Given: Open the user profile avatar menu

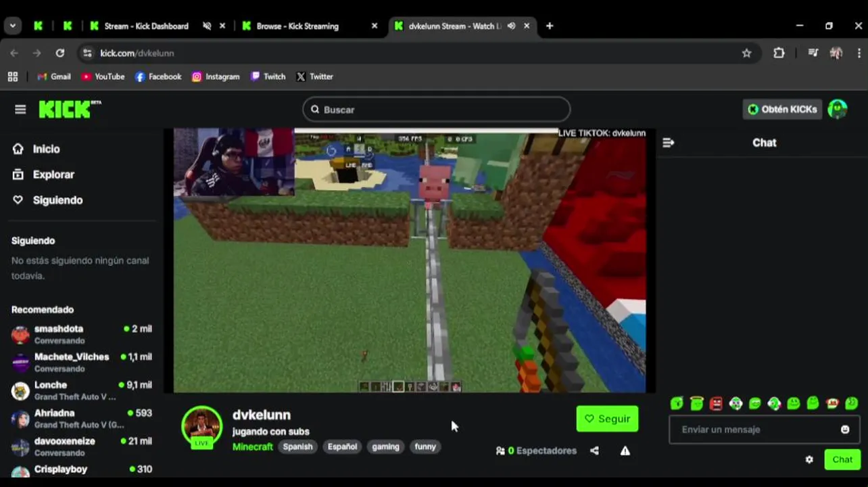Looking at the screenshot, I should pos(838,110).
